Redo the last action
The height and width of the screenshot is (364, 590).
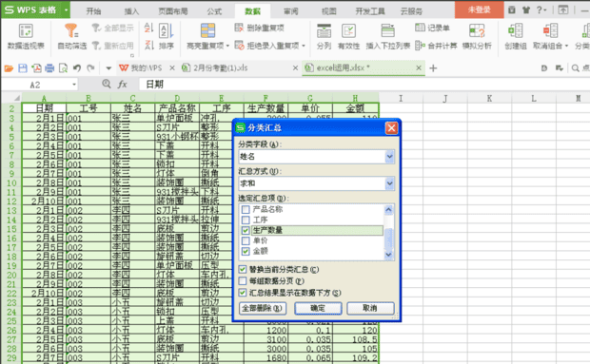pyautogui.click(x=90, y=68)
